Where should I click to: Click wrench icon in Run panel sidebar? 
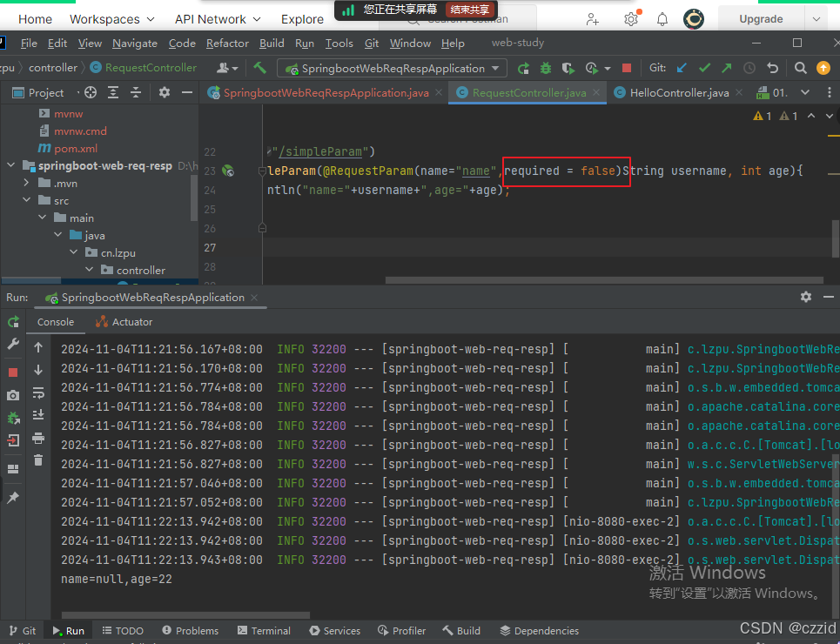(13, 345)
